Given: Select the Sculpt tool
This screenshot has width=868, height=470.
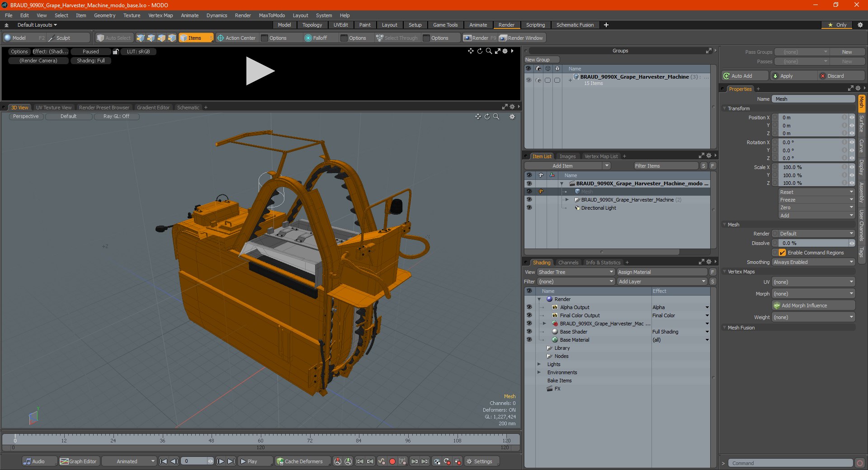Looking at the screenshot, I should pyautogui.click(x=69, y=38).
